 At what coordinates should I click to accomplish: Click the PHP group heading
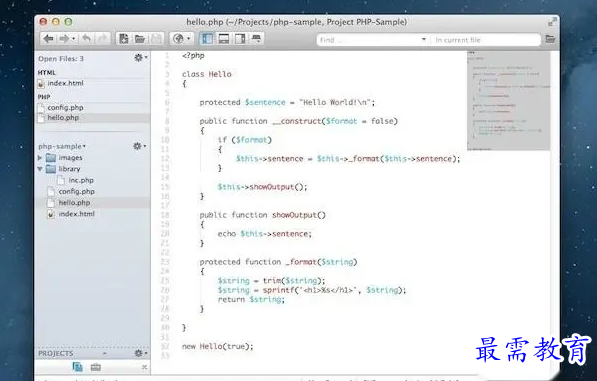[44, 97]
